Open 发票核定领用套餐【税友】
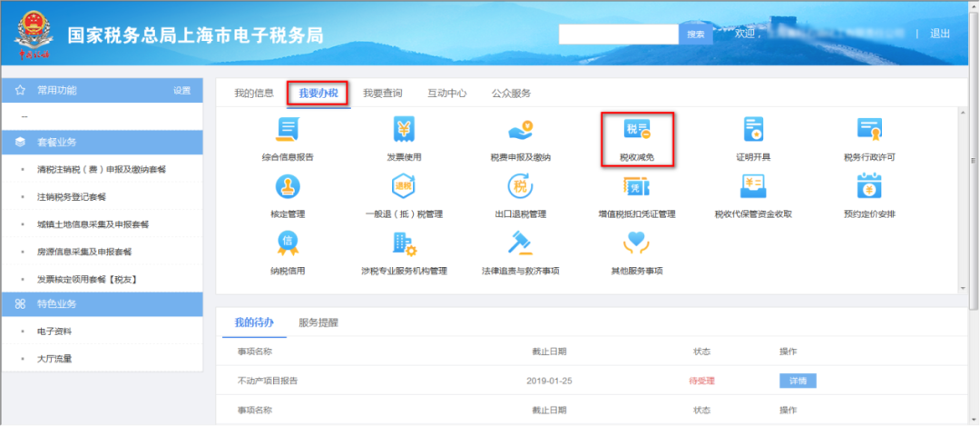The height and width of the screenshot is (426, 980). point(87,280)
